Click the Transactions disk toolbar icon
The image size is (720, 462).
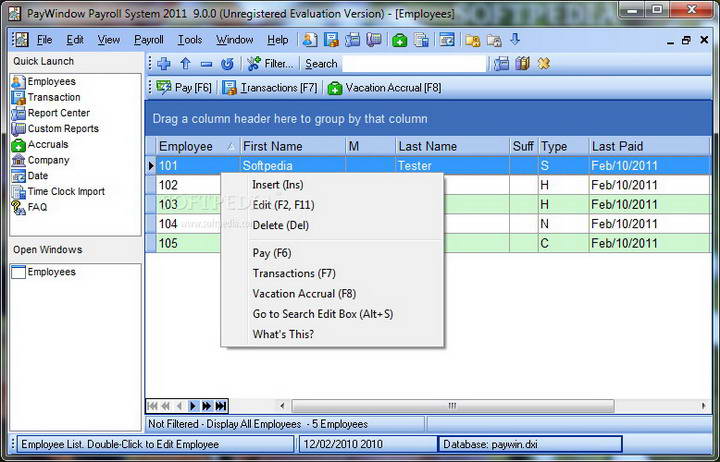click(331, 40)
